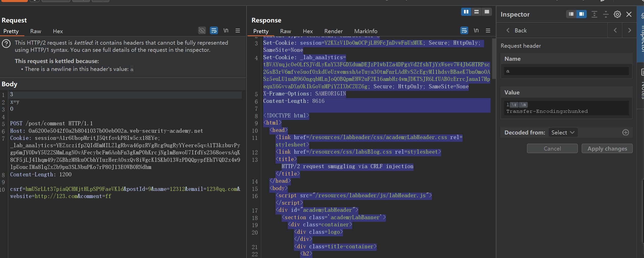This screenshot has height=258, width=644.
Task: Cancel the header changes
Action: tap(552, 149)
